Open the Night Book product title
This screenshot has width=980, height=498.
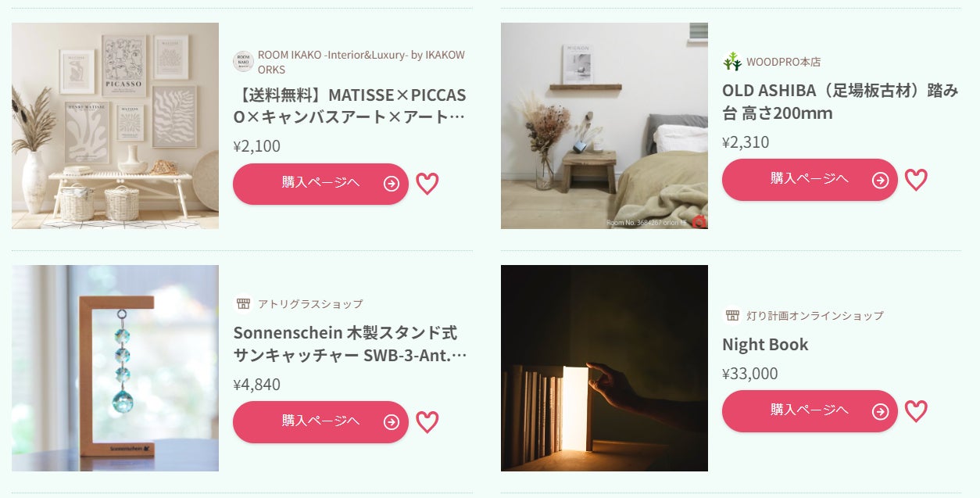[x=765, y=344]
